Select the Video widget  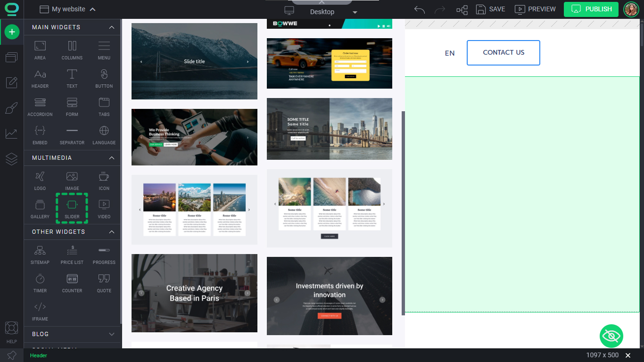(x=104, y=209)
